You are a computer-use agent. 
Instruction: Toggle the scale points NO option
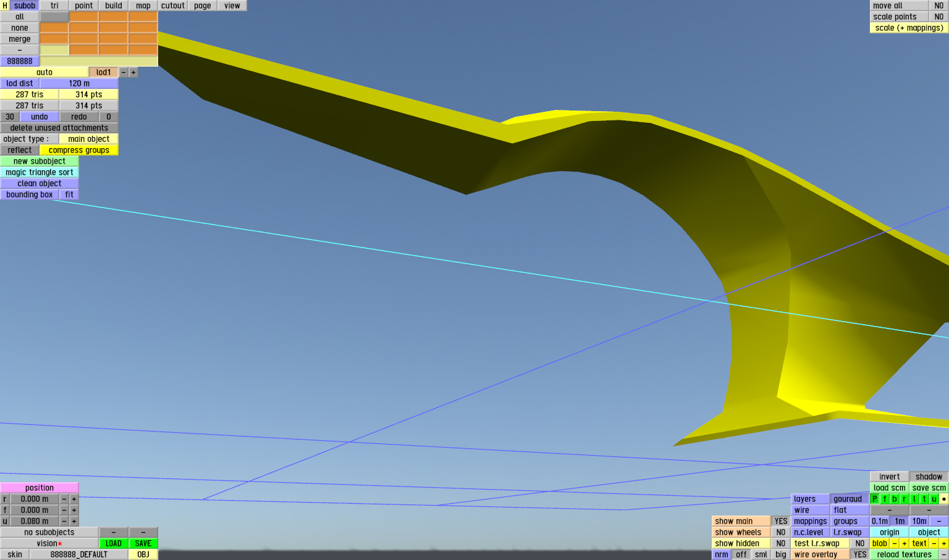point(939,17)
